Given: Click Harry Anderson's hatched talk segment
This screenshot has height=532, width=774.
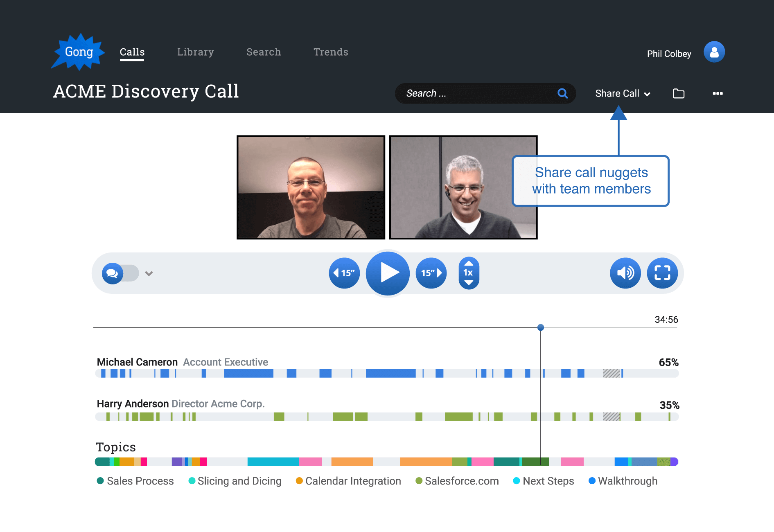Looking at the screenshot, I should pyautogui.click(x=612, y=417).
